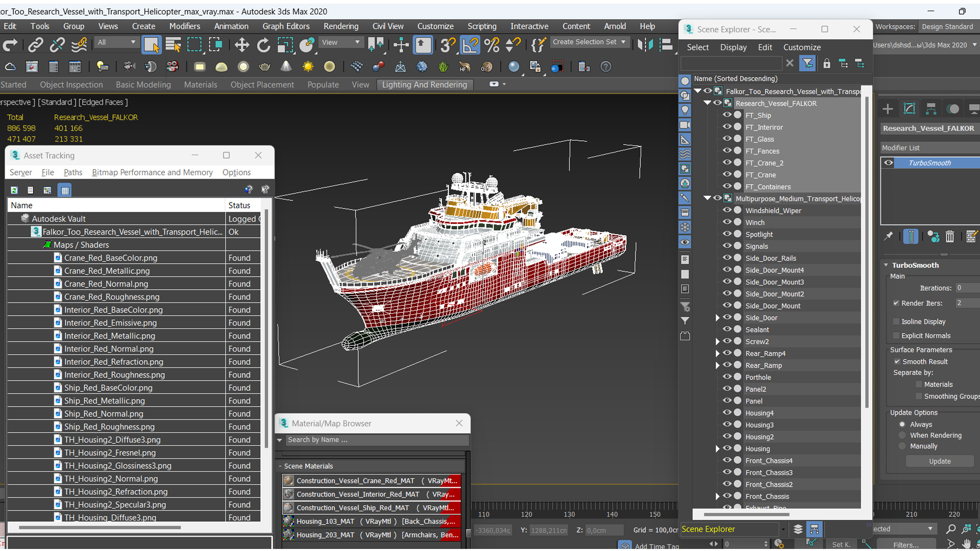Open the Rendering menu
This screenshot has width=980, height=551.
[x=340, y=26]
